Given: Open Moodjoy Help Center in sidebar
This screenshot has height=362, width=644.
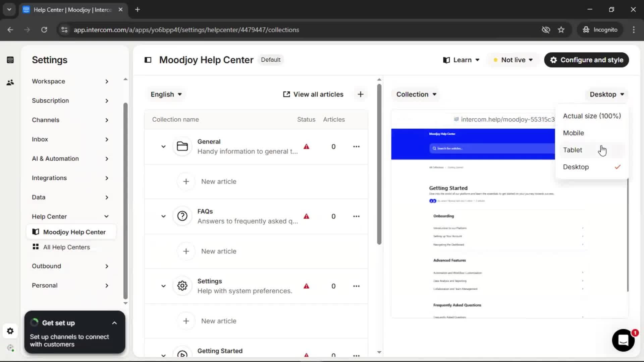Looking at the screenshot, I should [x=71, y=232].
